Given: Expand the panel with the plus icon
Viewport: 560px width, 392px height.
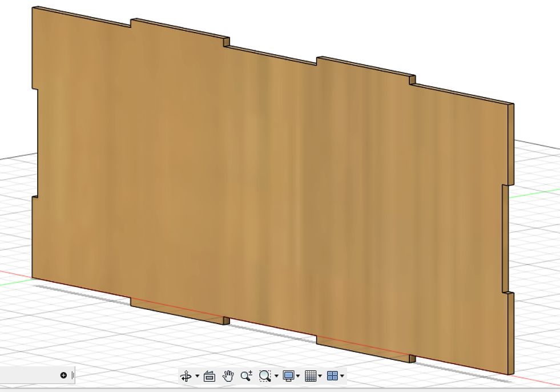Looking at the screenshot, I should click(63, 375).
